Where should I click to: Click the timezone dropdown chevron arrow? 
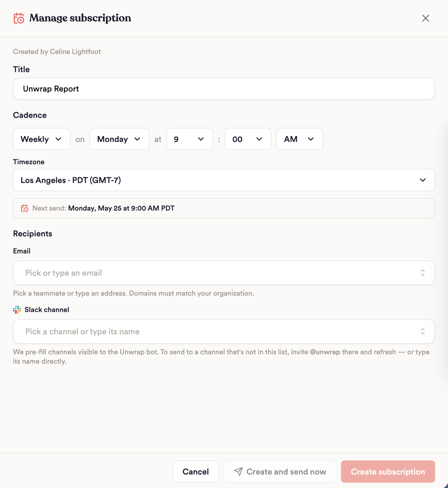point(422,180)
